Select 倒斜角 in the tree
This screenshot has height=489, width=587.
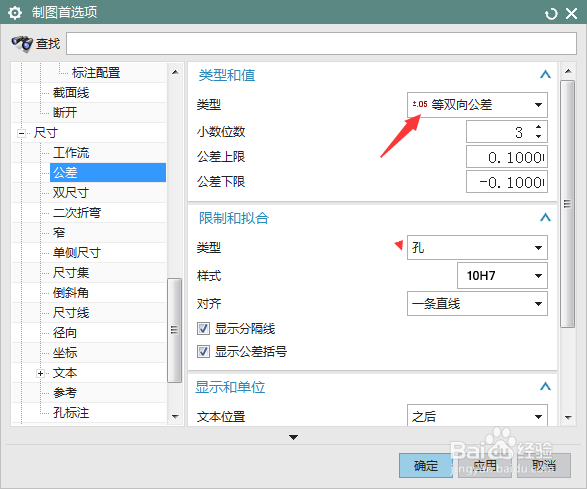71,293
